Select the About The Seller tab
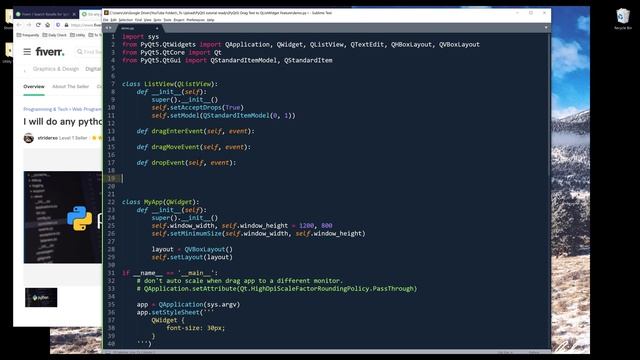Viewport: 640px width, 360px height. point(71,87)
